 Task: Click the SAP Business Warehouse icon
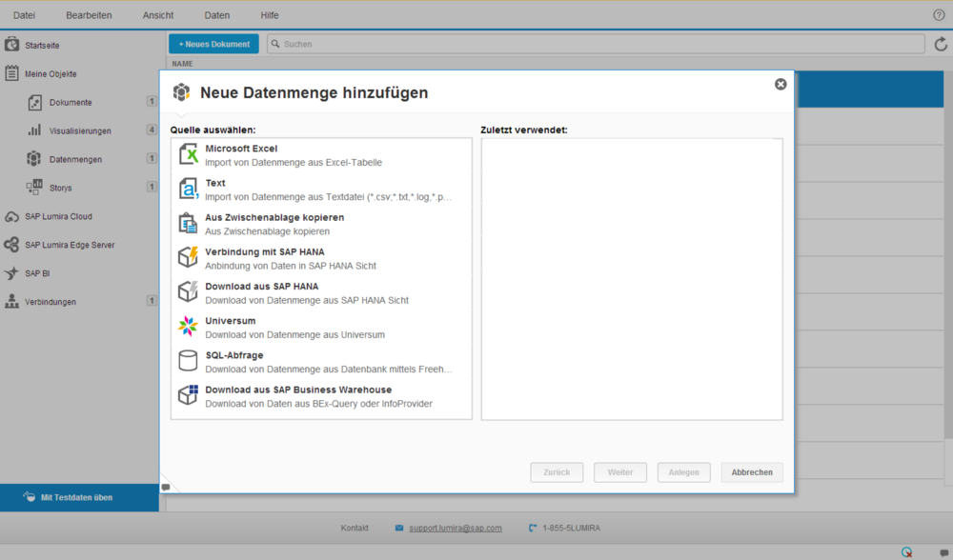[188, 395]
